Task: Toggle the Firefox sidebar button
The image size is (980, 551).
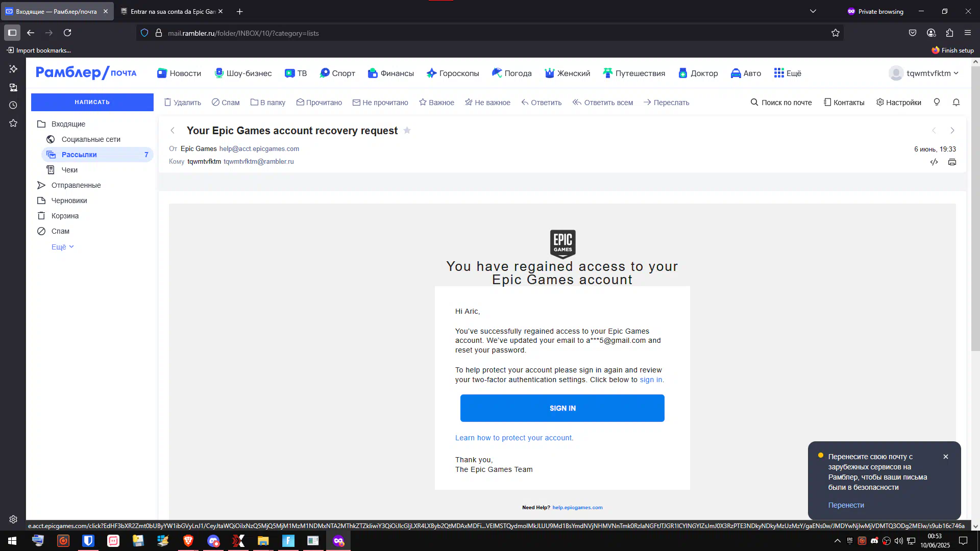Action: pos(12,33)
